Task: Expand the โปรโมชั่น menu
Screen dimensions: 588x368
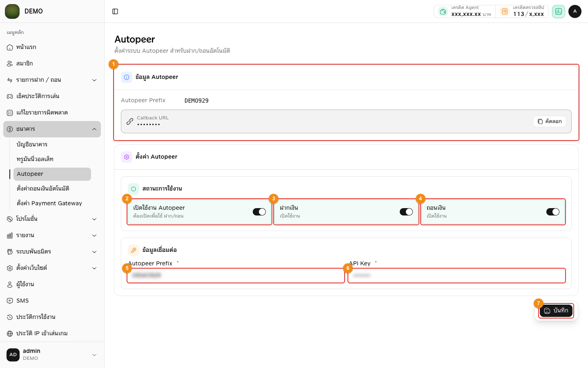Action: 52,219
